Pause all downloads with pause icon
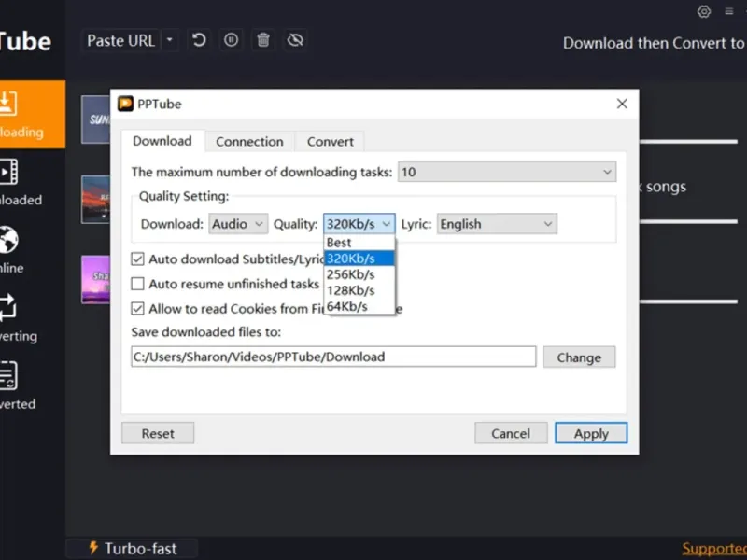 (x=231, y=40)
